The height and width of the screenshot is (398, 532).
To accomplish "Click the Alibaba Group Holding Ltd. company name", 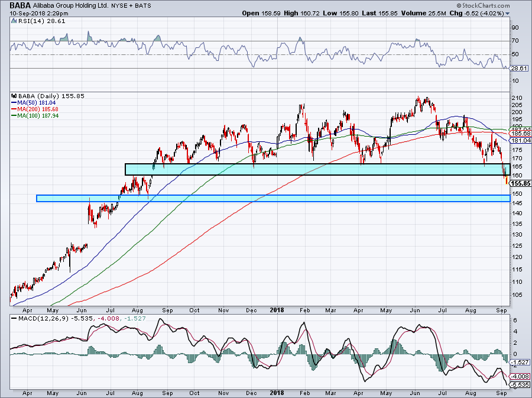I will (71, 6).
